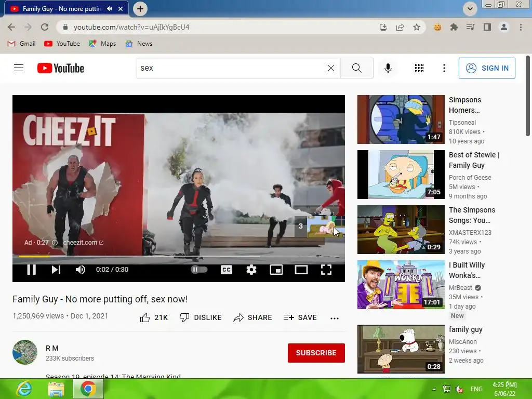Subscribe to R M channel
532x399 pixels.
[316, 353]
